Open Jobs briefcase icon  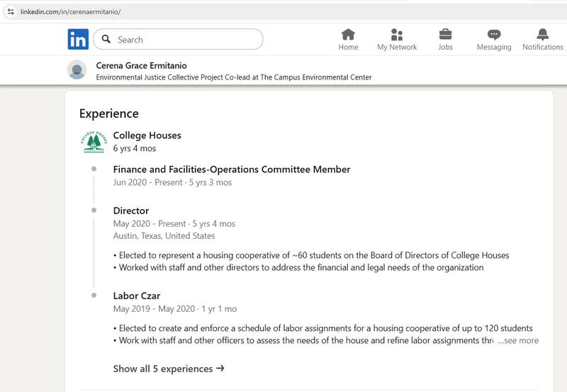pos(445,35)
